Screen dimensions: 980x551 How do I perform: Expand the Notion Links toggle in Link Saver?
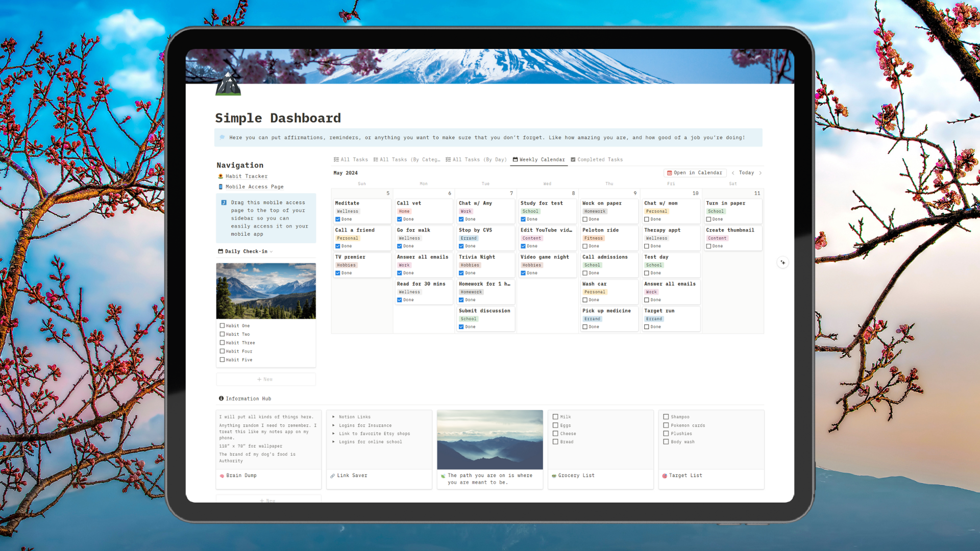click(x=334, y=417)
